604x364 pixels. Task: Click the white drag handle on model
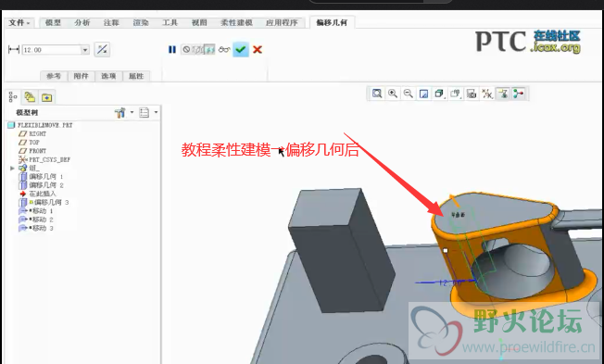(x=446, y=250)
